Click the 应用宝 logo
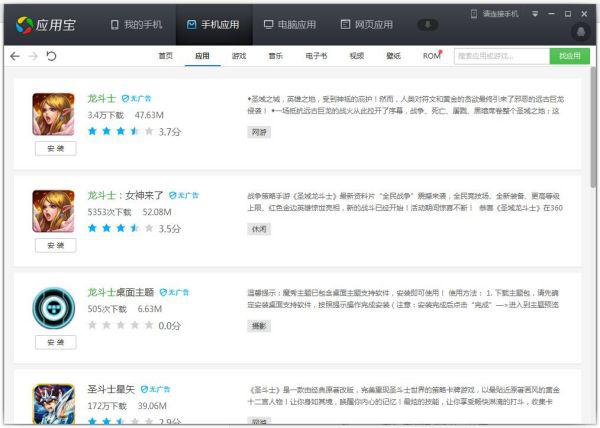Image resolution: width=600 pixels, height=428 pixels. [46, 25]
